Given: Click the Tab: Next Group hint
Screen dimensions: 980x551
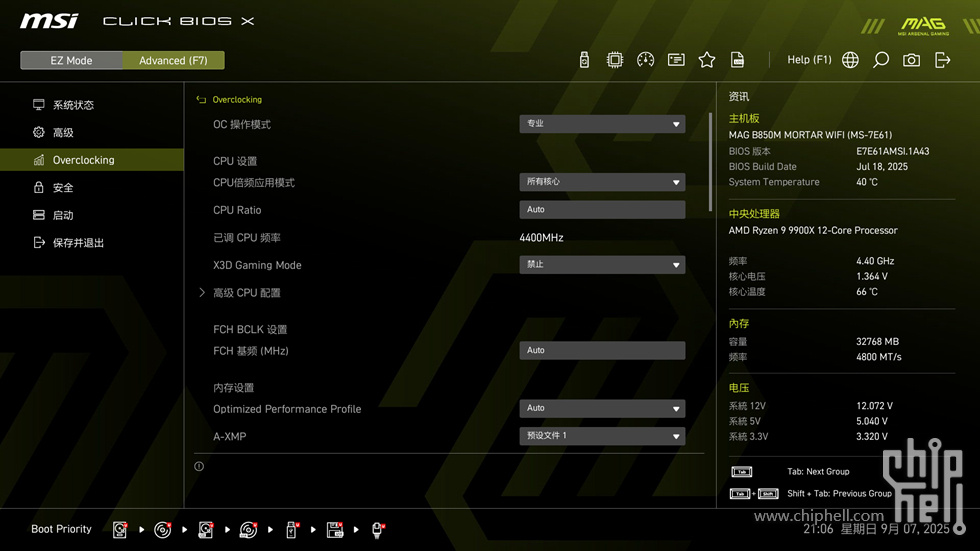Looking at the screenshot, I should click(x=818, y=472).
